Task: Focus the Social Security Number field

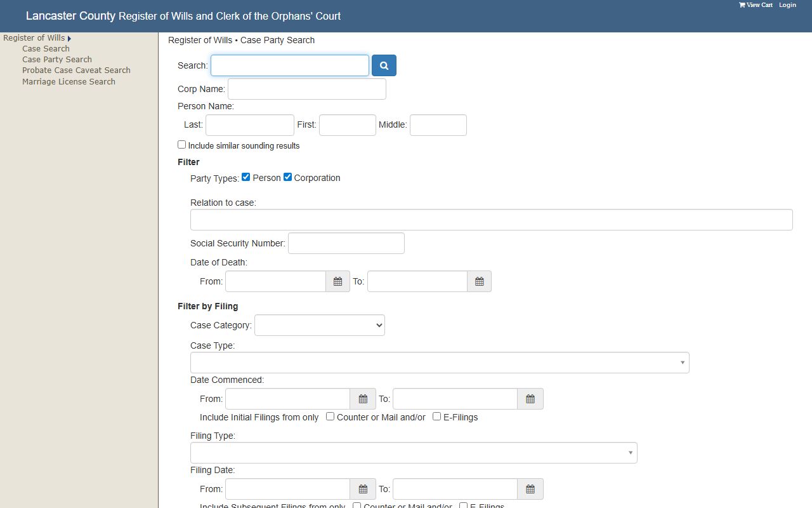Action: coord(346,243)
